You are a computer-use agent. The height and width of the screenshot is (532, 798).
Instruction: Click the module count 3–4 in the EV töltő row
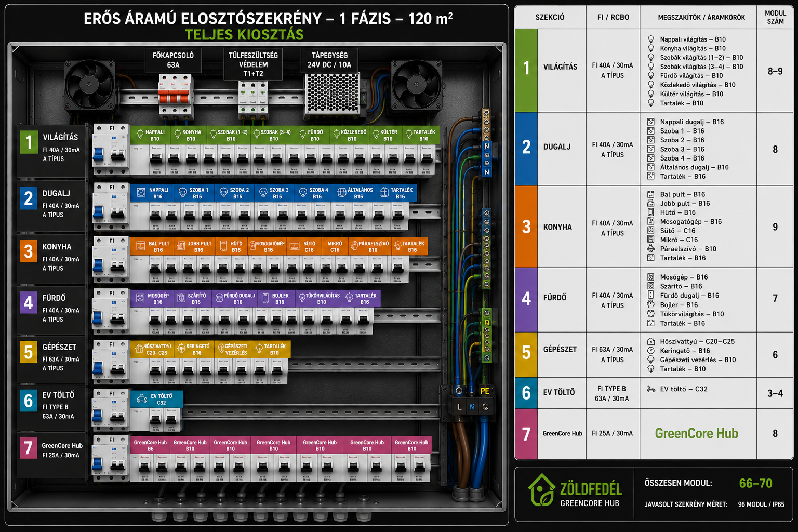[775, 393]
